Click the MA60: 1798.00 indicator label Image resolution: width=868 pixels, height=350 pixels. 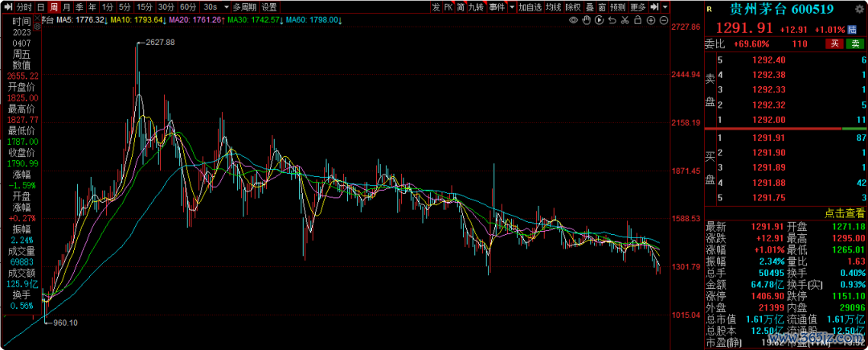(x=312, y=20)
